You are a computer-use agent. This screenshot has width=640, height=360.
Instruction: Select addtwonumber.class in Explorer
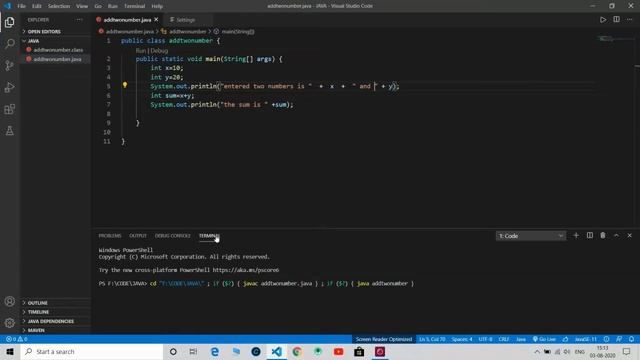(56, 50)
